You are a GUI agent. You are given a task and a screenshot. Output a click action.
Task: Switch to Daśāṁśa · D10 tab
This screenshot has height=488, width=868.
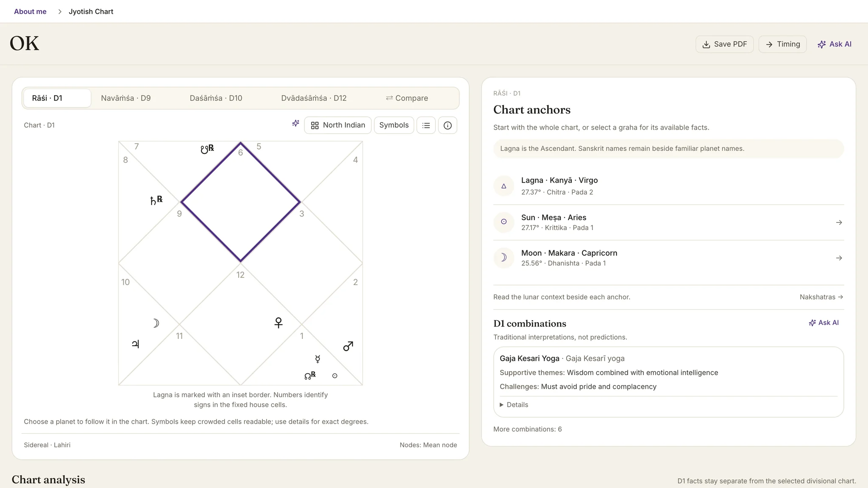click(x=216, y=98)
